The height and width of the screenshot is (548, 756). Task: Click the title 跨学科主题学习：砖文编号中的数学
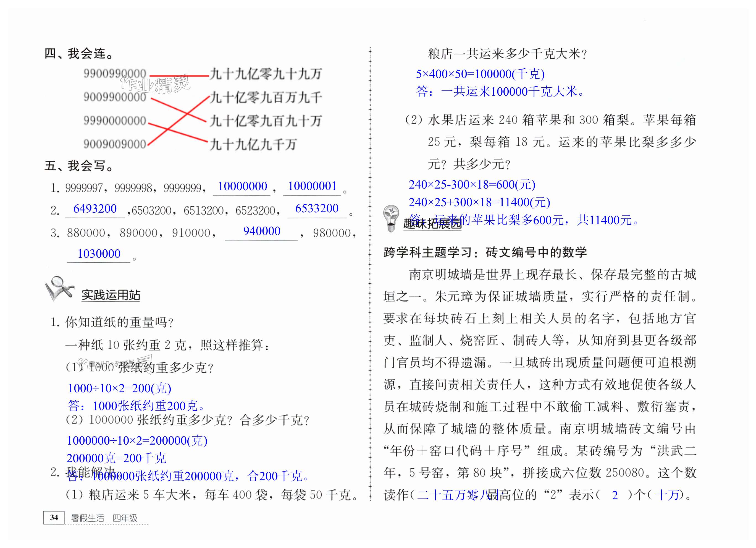tap(485, 252)
